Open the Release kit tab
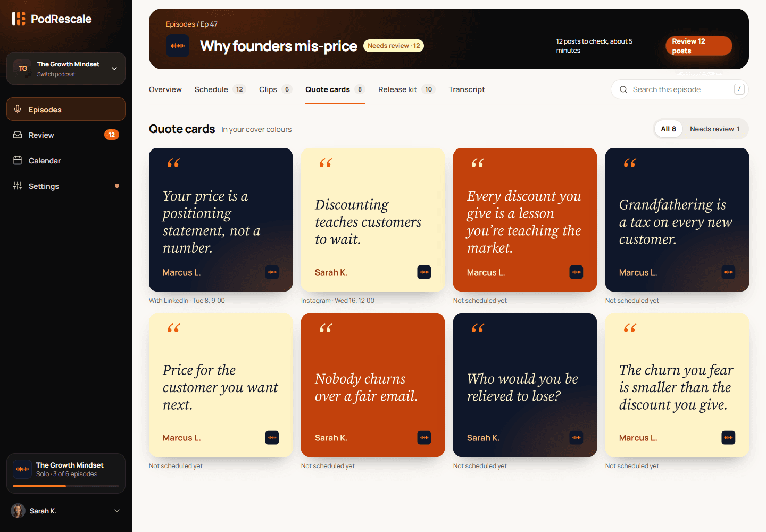This screenshot has width=766, height=532. pos(406,89)
